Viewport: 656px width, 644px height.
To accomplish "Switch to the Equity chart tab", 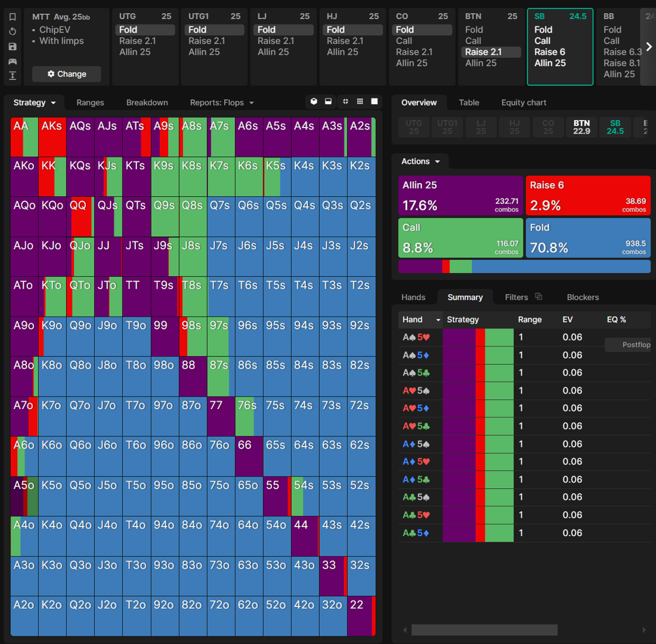I will click(524, 103).
